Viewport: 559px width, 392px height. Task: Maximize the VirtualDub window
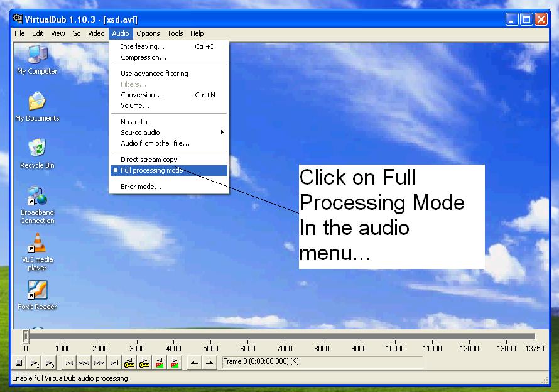pos(526,19)
